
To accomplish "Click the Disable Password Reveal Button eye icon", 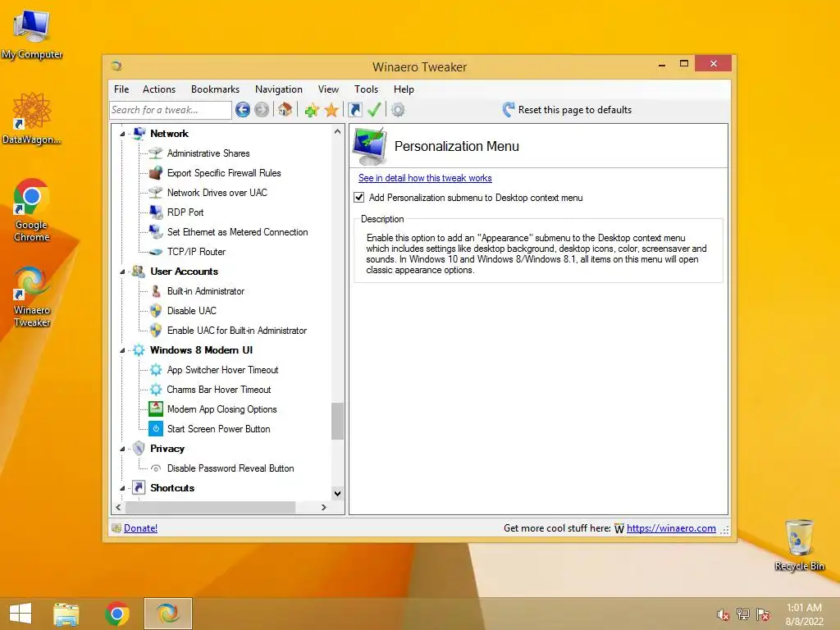I will pyautogui.click(x=155, y=468).
